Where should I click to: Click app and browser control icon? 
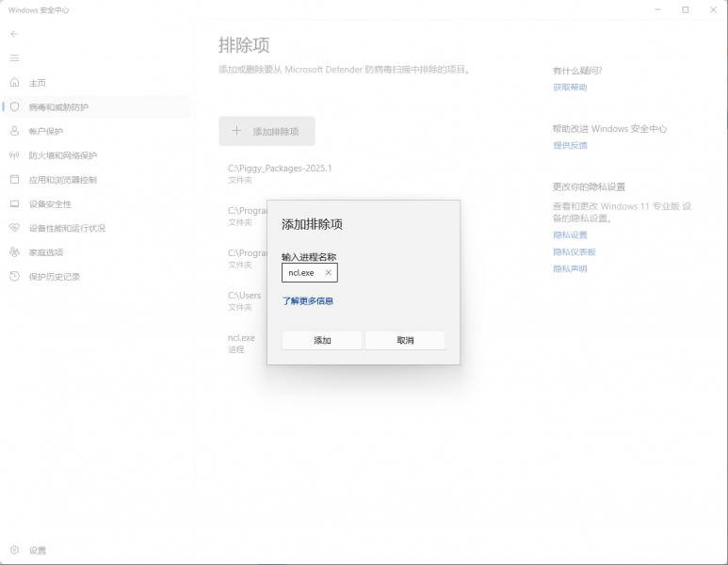(x=14, y=180)
